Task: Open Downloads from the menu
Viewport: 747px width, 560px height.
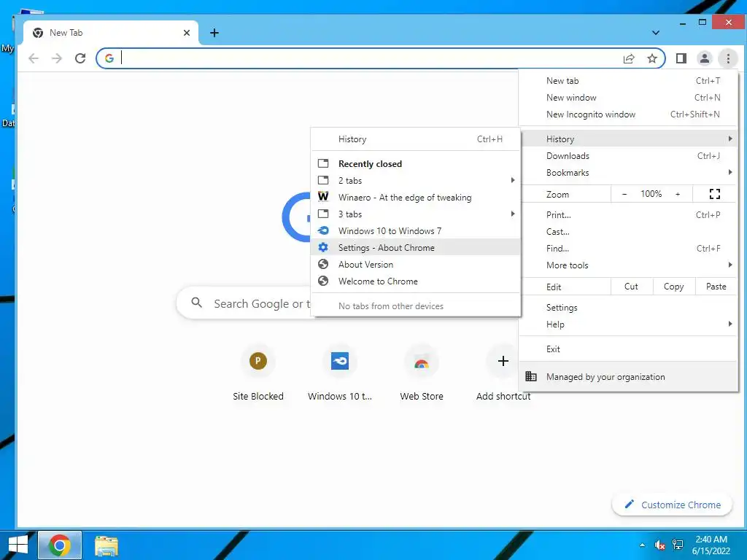Action: (x=628, y=156)
